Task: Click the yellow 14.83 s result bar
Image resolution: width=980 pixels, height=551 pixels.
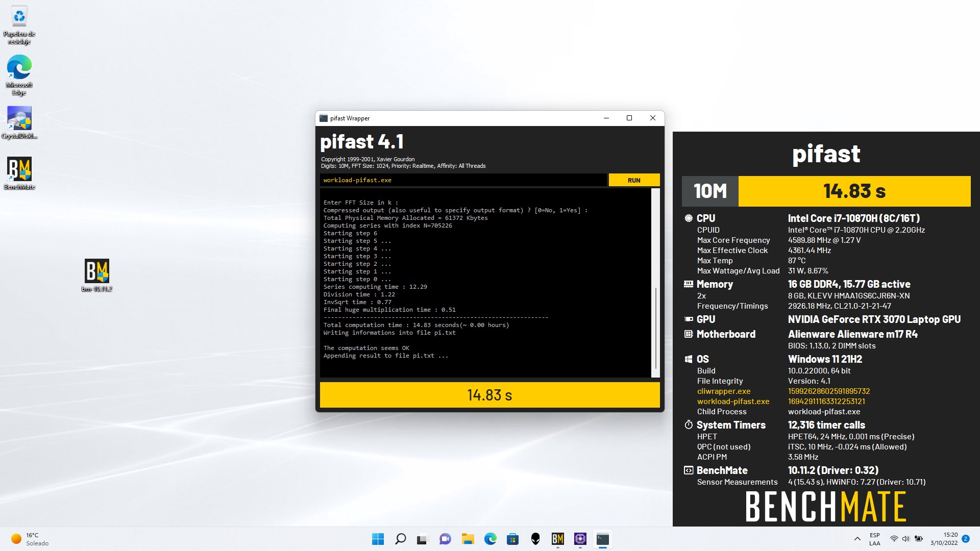Action: pos(489,395)
